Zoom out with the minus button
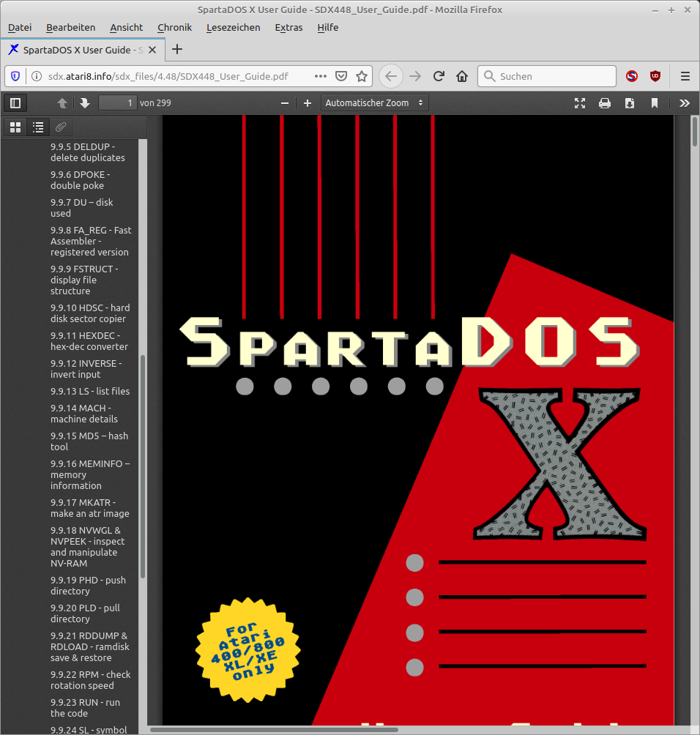The width and height of the screenshot is (700, 735). tap(285, 103)
